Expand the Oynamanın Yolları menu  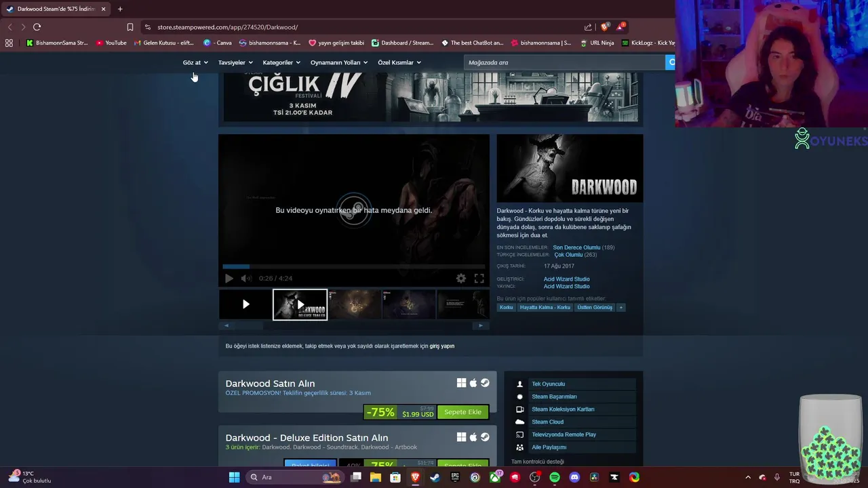coord(339,62)
